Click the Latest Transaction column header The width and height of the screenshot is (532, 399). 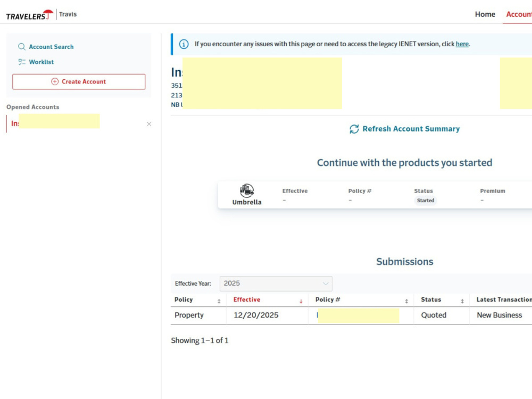[504, 300]
